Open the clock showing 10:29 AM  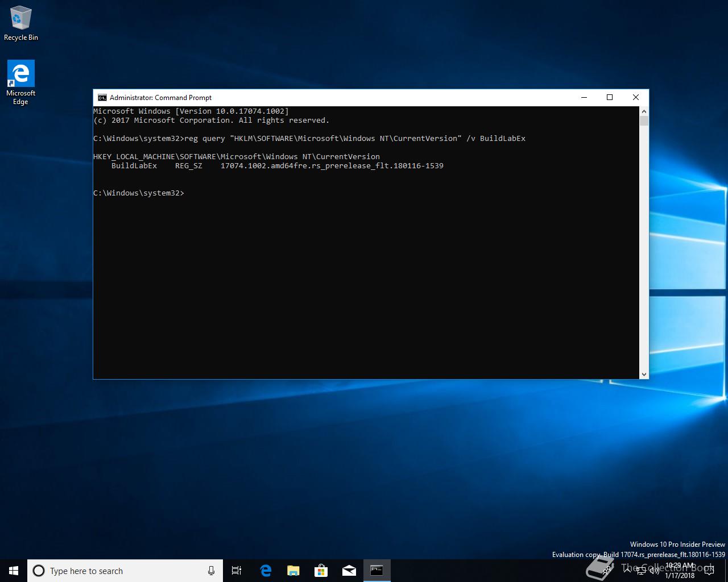tap(680, 571)
